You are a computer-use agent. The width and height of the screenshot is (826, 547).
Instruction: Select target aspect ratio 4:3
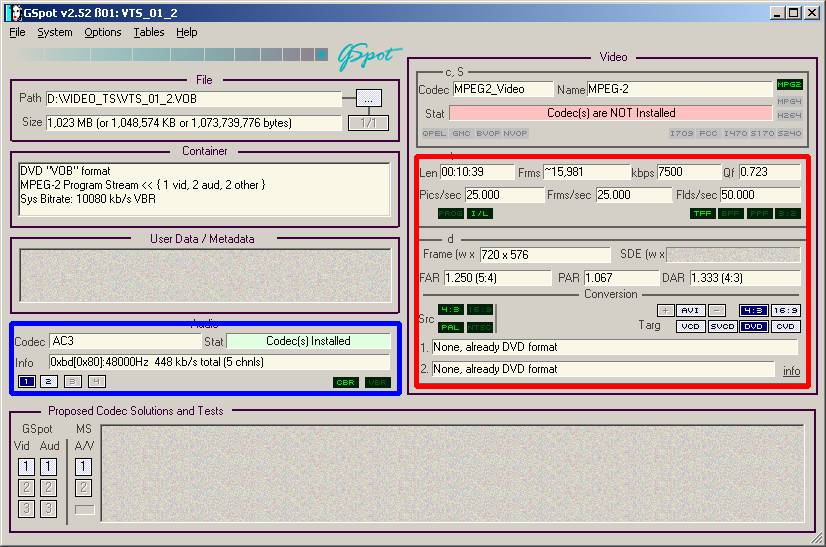tap(753, 310)
